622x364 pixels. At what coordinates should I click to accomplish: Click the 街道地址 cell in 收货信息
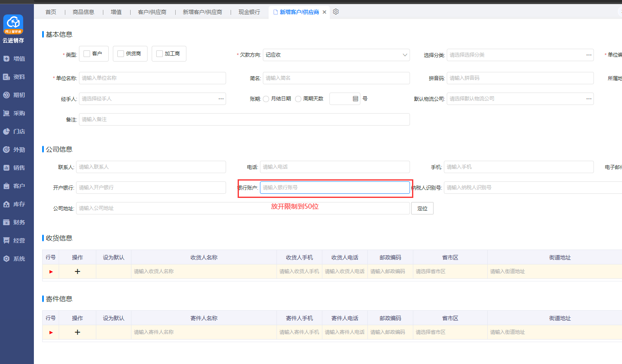pyautogui.click(x=555, y=271)
